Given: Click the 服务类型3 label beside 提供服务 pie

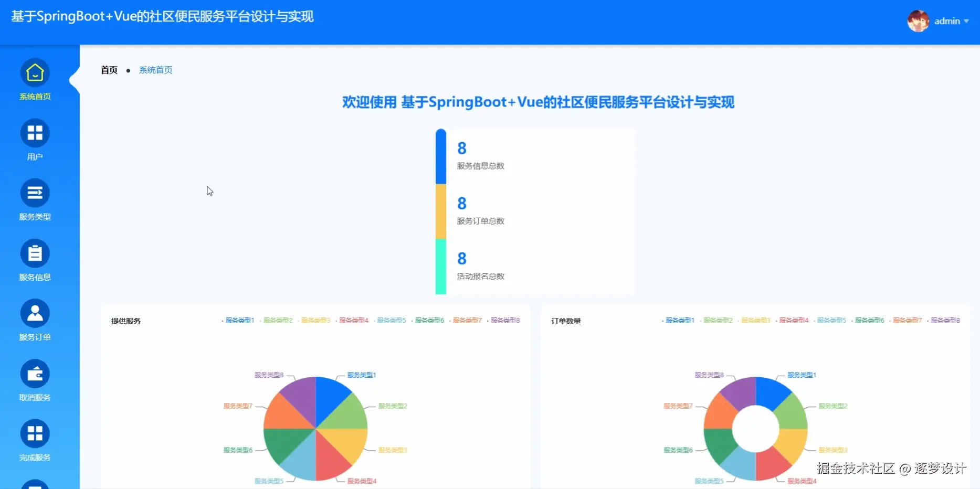Looking at the screenshot, I should pos(393,450).
